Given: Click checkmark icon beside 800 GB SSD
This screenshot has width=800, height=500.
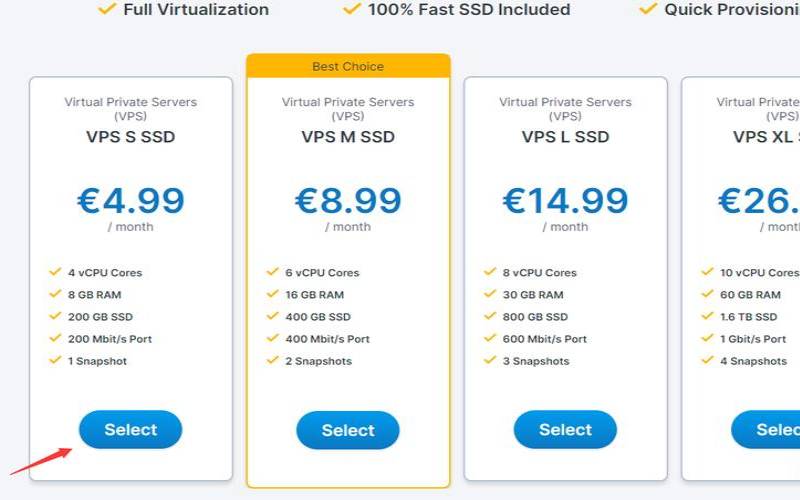Looking at the screenshot, I should [x=490, y=316].
